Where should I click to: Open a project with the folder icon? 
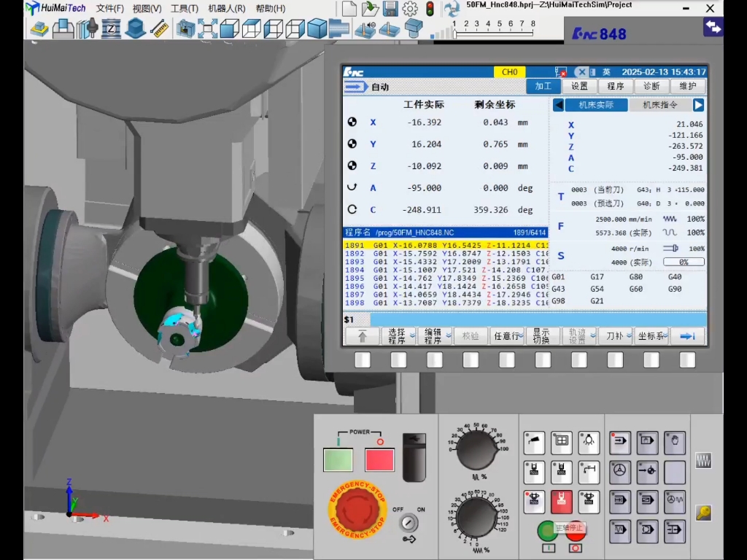pos(370,9)
